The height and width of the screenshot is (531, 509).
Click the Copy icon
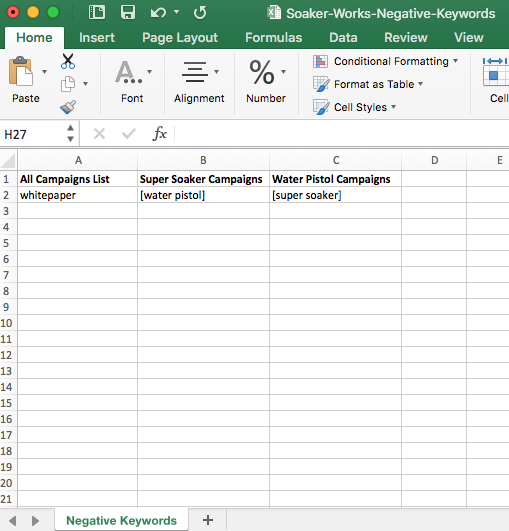pyautogui.click(x=68, y=84)
